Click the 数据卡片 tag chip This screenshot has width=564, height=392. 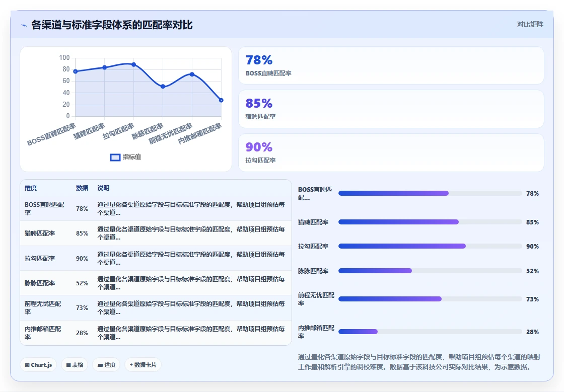pyautogui.click(x=143, y=365)
